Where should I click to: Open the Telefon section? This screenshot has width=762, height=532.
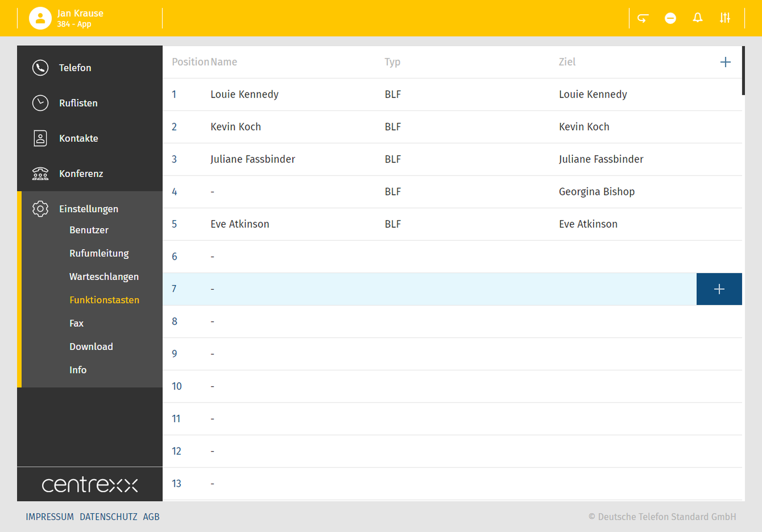[x=75, y=68]
